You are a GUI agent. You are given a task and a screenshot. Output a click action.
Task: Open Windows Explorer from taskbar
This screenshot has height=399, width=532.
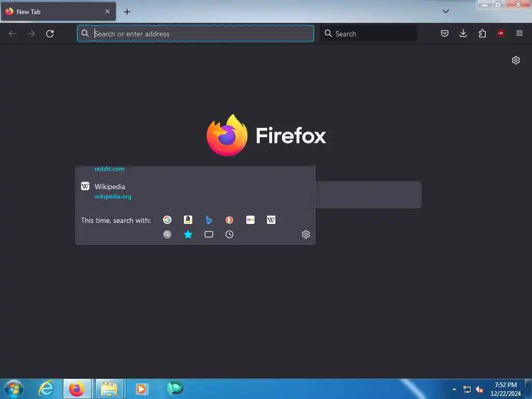click(x=109, y=389)
